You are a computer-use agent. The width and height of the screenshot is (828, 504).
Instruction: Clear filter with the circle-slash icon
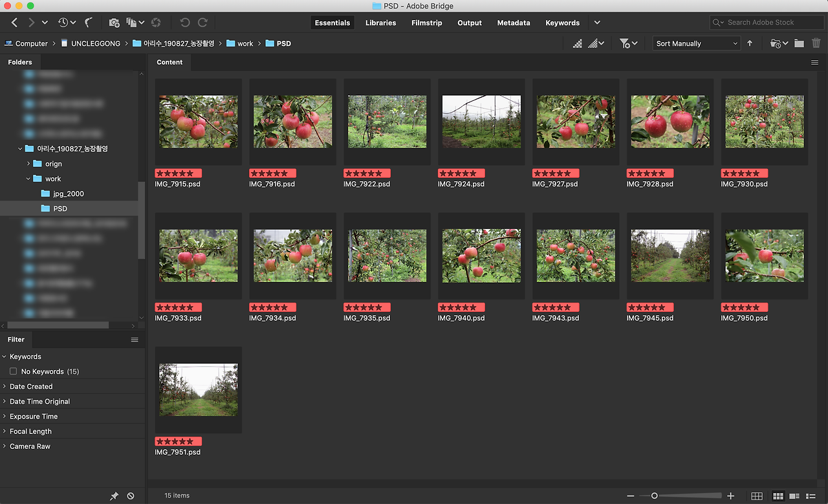click(x=131, y=496)
